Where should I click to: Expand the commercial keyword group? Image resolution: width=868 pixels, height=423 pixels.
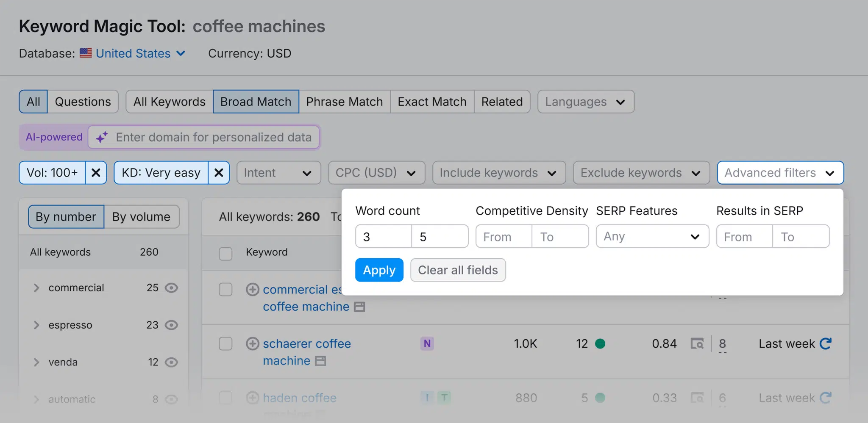(36, 288)
